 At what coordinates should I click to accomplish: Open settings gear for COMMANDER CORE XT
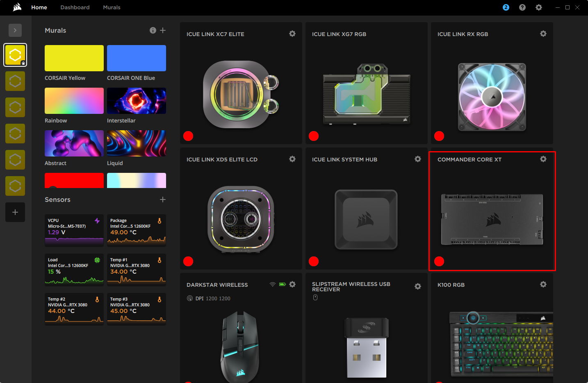(x=543, y=159)
